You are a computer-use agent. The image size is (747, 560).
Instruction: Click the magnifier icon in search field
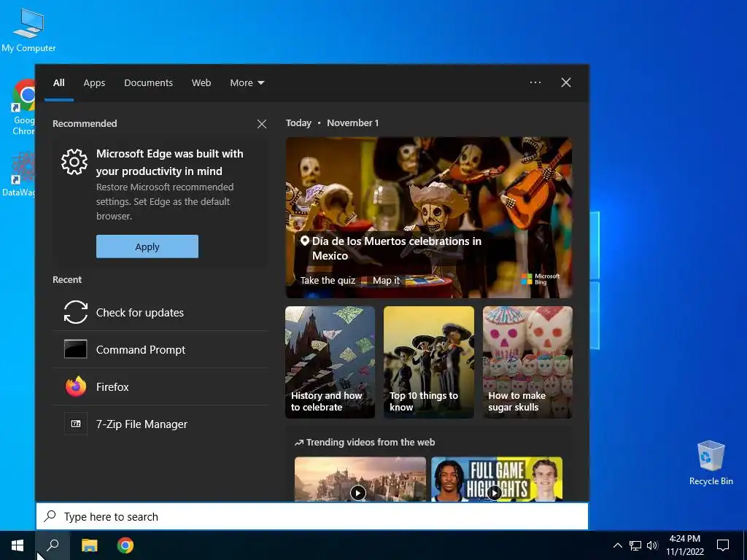(50, 516)
